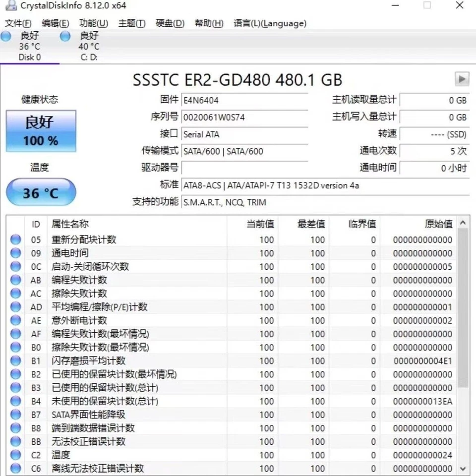Click the CrystalDiskInfo title bar icon
Image resolution: width=476 pixels, height=476 pixels.
pyautogui.click(x=11, y=6)
